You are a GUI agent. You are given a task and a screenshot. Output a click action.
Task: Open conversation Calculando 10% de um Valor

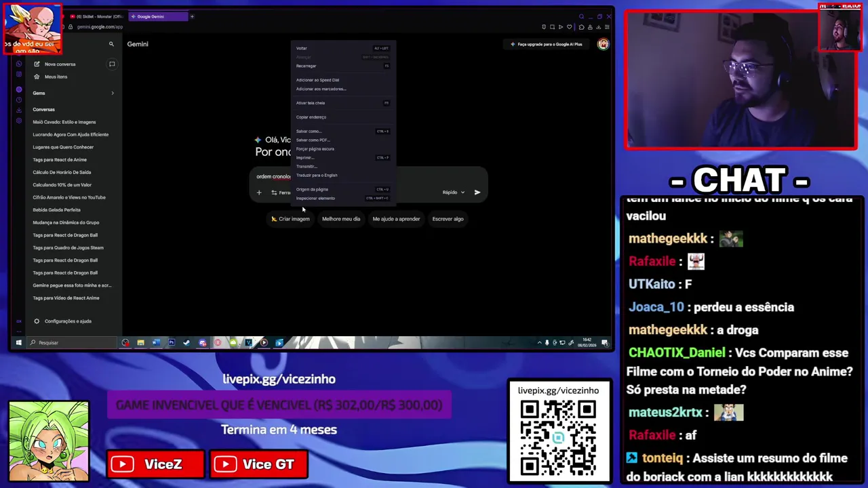[x=62, y=185]
